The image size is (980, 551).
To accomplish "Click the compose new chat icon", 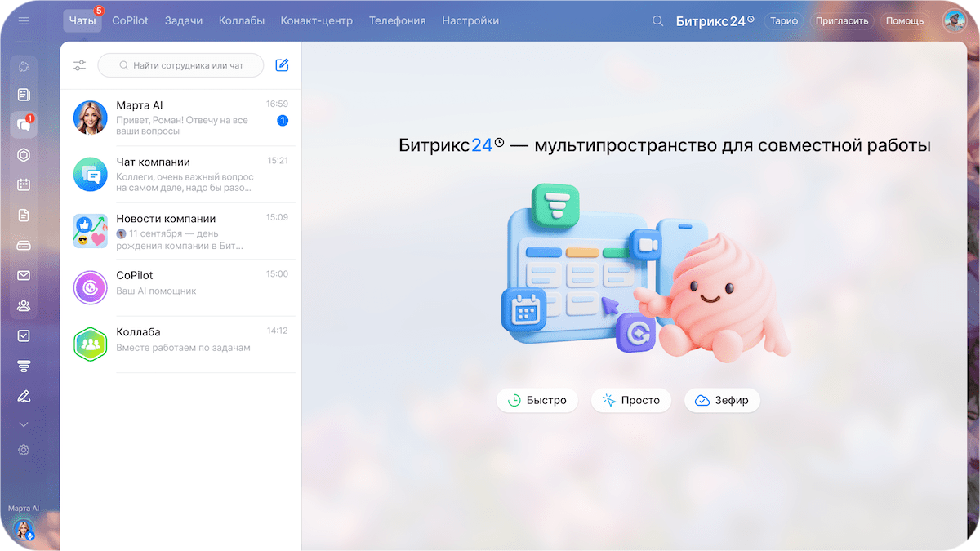I will [x=282, y=65].
